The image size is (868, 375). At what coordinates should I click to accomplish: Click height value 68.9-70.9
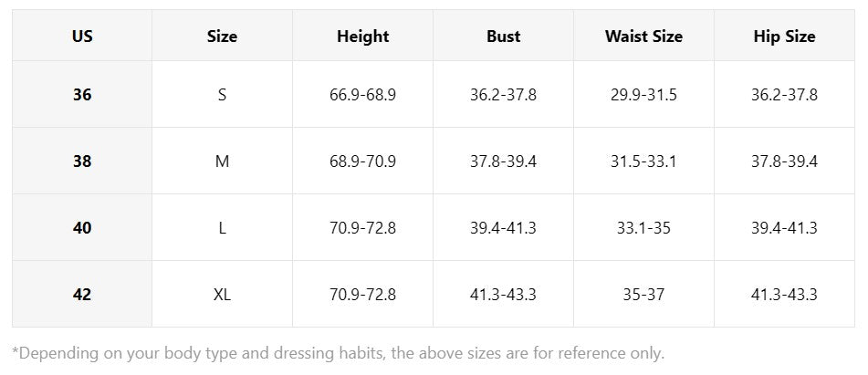(x=362, y=161)
